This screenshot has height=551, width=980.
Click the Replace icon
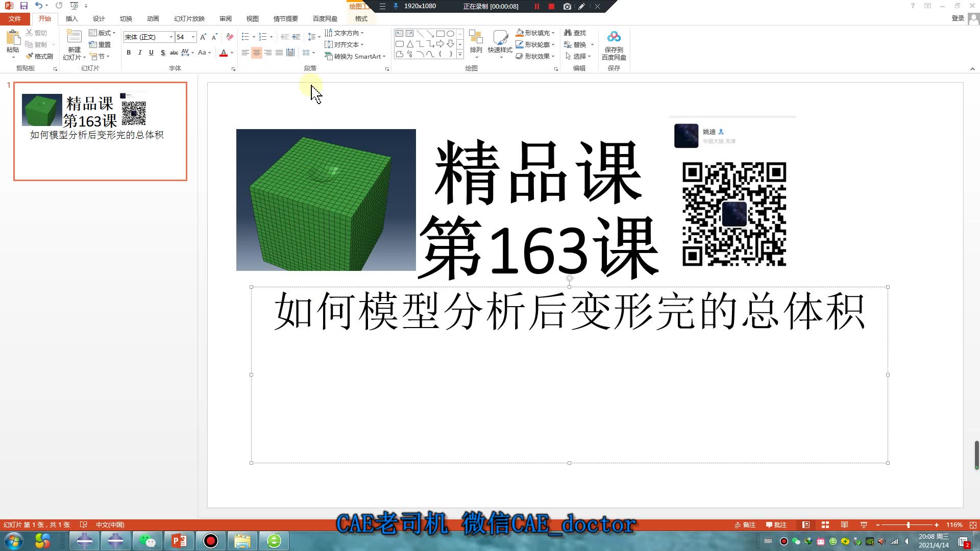[x=576, y=44]
